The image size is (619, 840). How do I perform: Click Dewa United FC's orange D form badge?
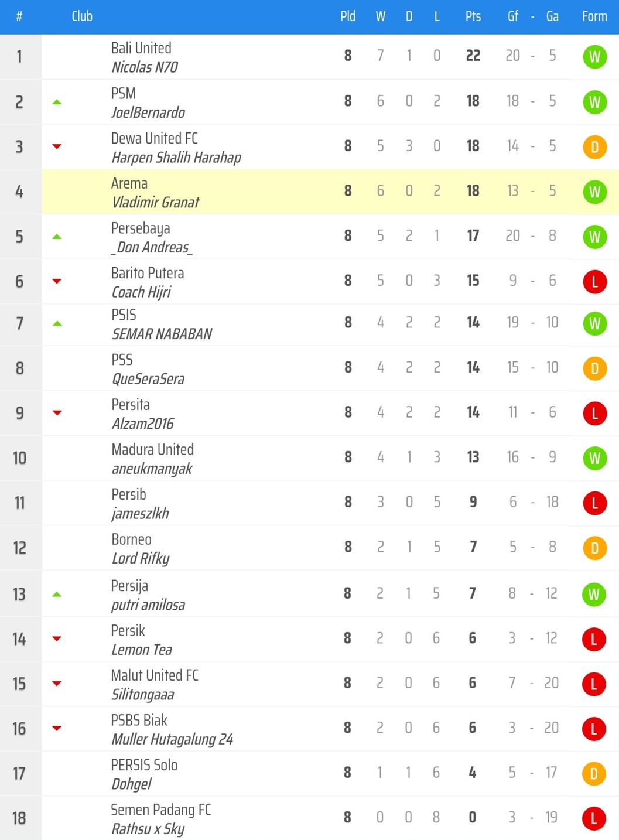click(594, 147)
